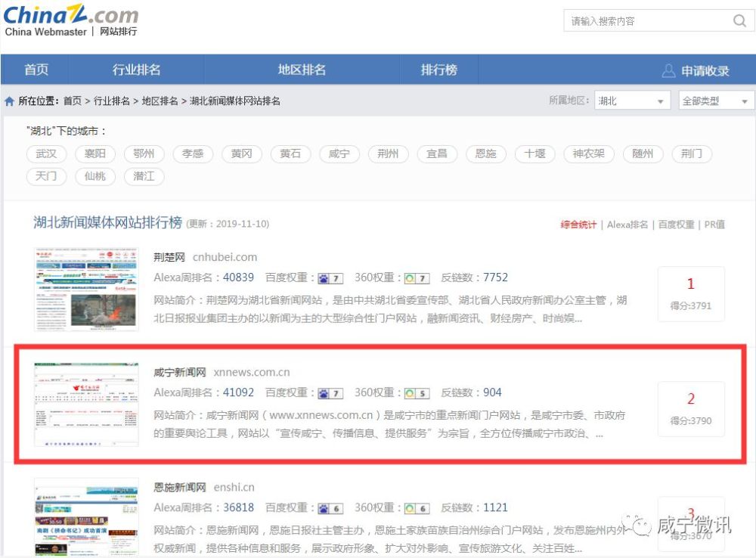Select the 宜昌 city tag
756x558 pixels.
437,153
